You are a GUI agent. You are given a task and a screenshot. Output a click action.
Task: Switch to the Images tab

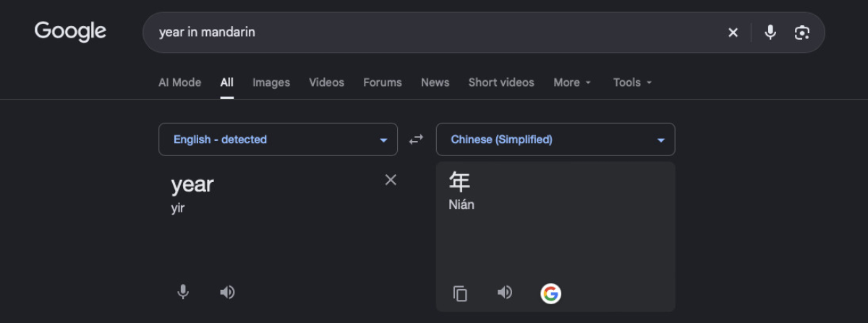(271, 82)
